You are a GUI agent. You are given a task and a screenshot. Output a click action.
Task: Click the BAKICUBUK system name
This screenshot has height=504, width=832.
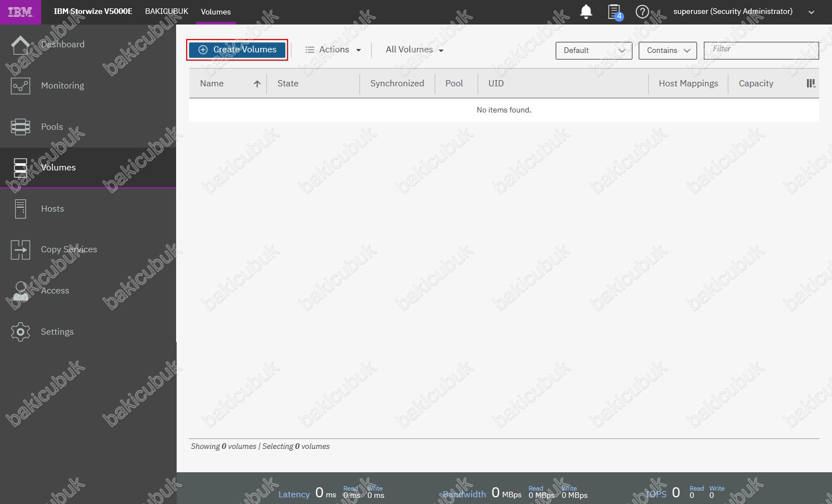tap(167, 11)
